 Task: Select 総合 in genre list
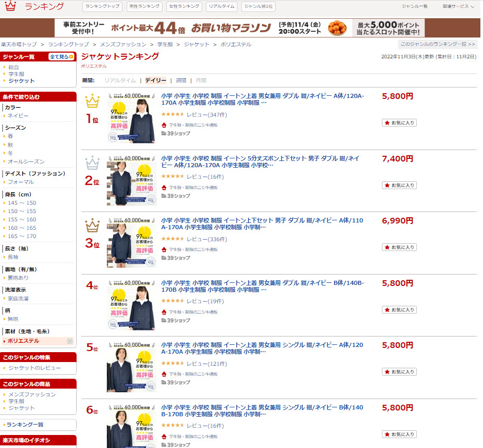pos(14,67)
